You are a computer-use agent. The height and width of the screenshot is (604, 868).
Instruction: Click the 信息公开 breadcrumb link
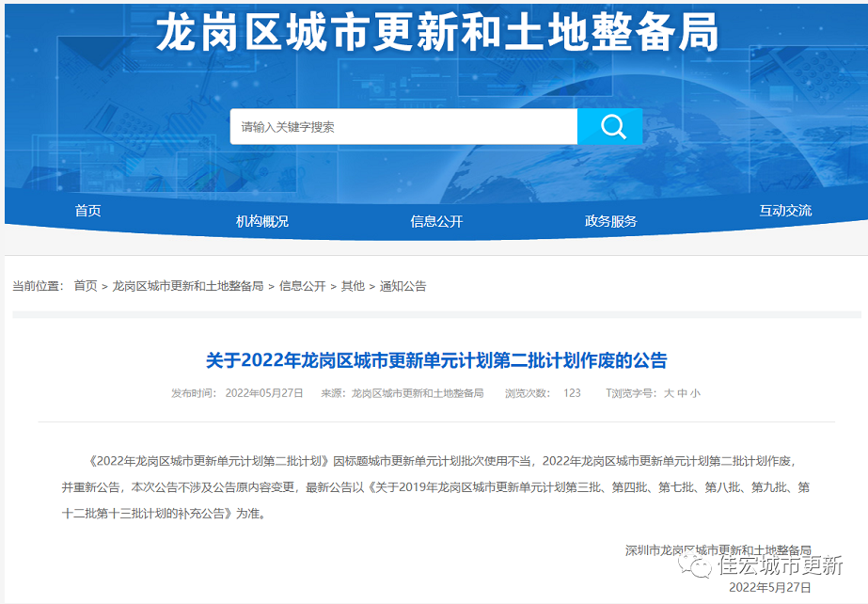(302, 286)
